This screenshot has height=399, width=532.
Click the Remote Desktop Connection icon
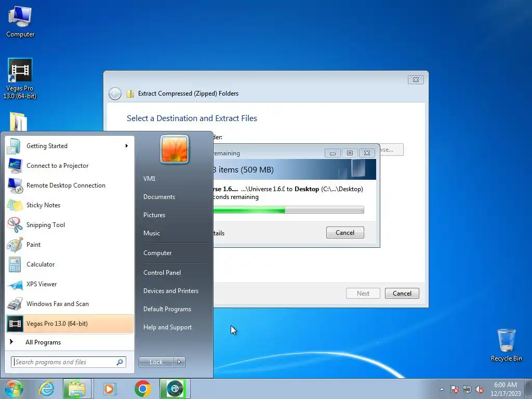(x=15, y=185)
